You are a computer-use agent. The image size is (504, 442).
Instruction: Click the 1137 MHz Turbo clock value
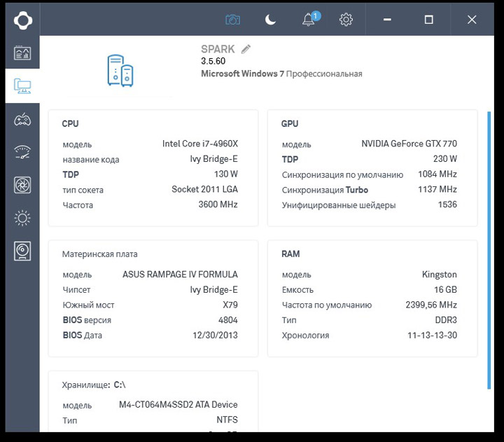click(x=437, y=189)
